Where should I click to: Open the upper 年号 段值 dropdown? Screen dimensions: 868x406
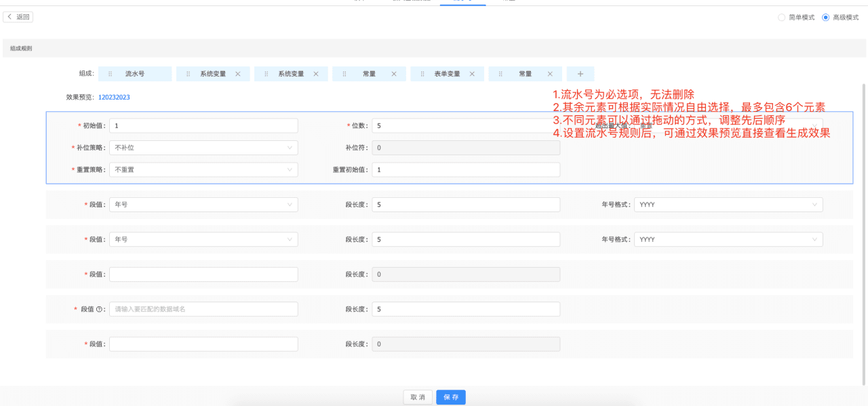point(203,205)
